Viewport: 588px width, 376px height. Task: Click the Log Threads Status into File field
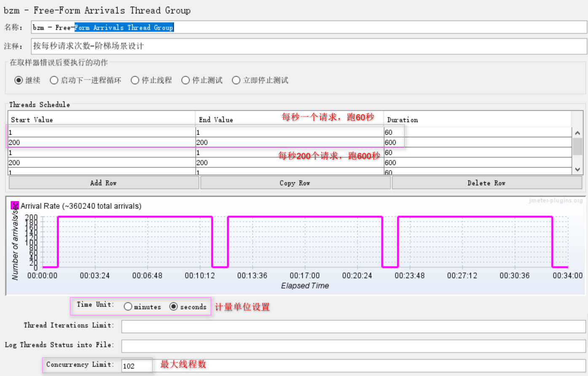(x=354, y=346)
